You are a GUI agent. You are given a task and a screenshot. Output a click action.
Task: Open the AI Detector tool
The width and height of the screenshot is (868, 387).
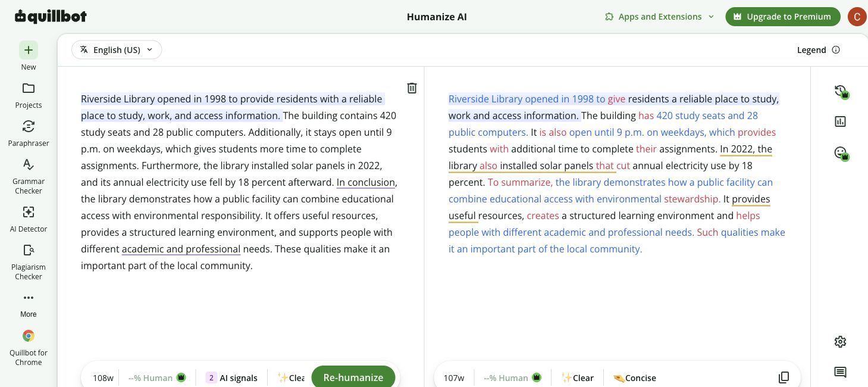pos(29,219)
